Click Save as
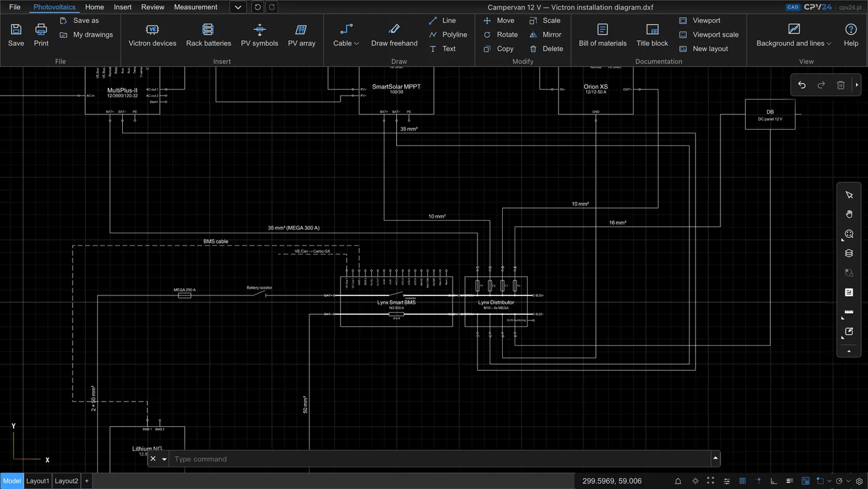This screenshot has height=489, width=868. tap(79, 20)
